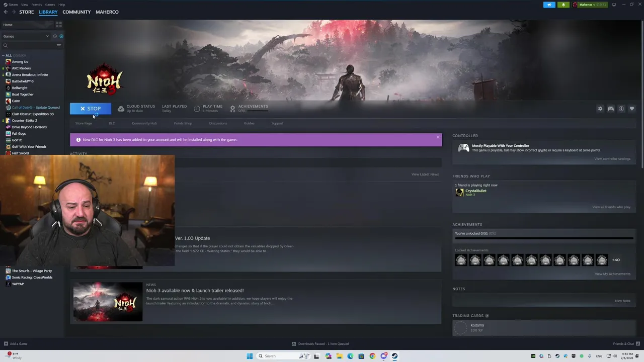Show the +40 more locked achievements
This screenshot has width=644, height=362.
click(616, 260)
